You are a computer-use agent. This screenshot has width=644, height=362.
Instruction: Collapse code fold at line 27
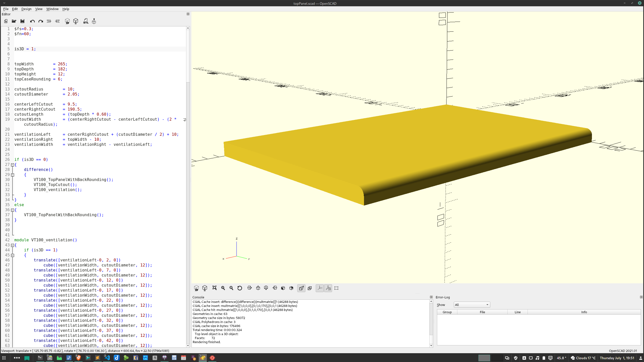[x=13, y=165]
